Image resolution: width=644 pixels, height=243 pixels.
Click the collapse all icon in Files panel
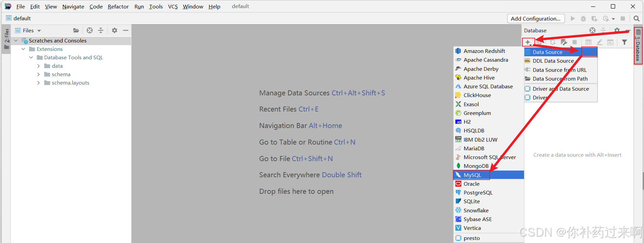point(101,30)
